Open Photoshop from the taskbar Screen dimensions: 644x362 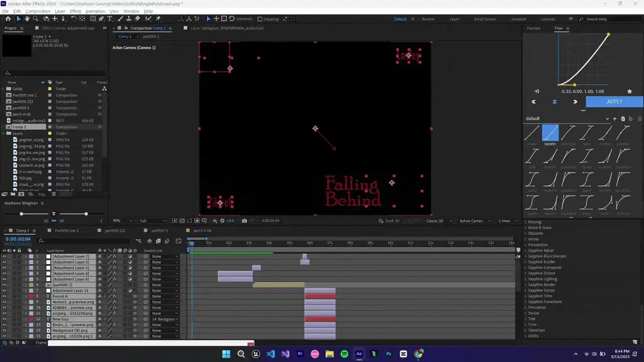(389, 354)
